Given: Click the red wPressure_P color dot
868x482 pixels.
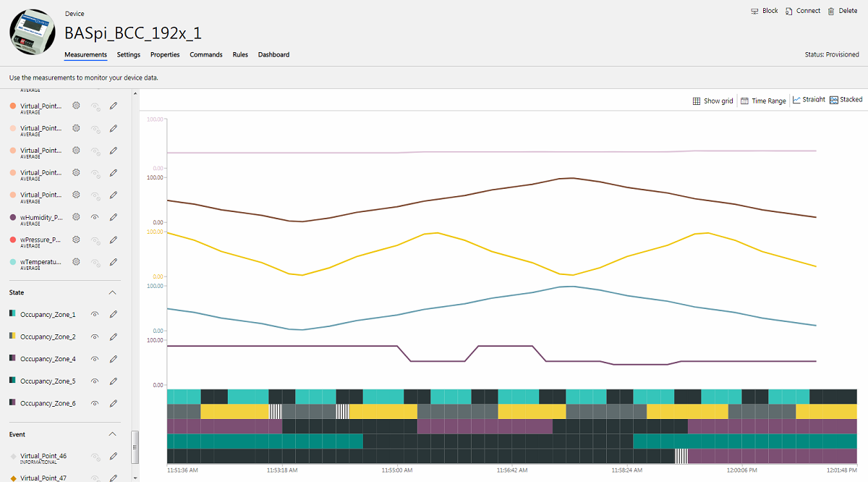Looking at the screenshot, I should (x=13, y=240).
